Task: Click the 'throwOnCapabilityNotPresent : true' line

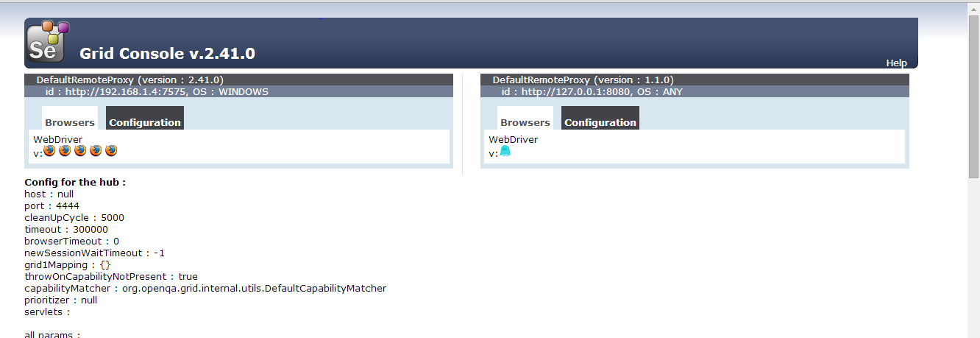Action: click(x=111, y=276)
